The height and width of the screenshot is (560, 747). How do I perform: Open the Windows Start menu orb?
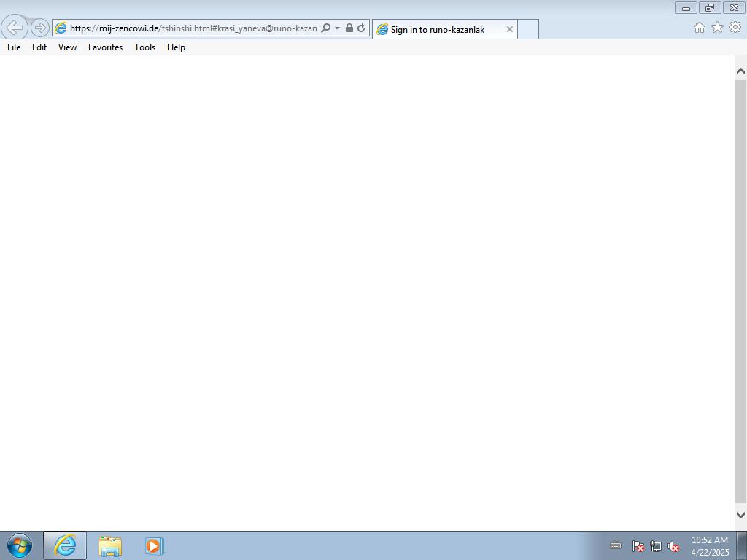pos(20,545)
